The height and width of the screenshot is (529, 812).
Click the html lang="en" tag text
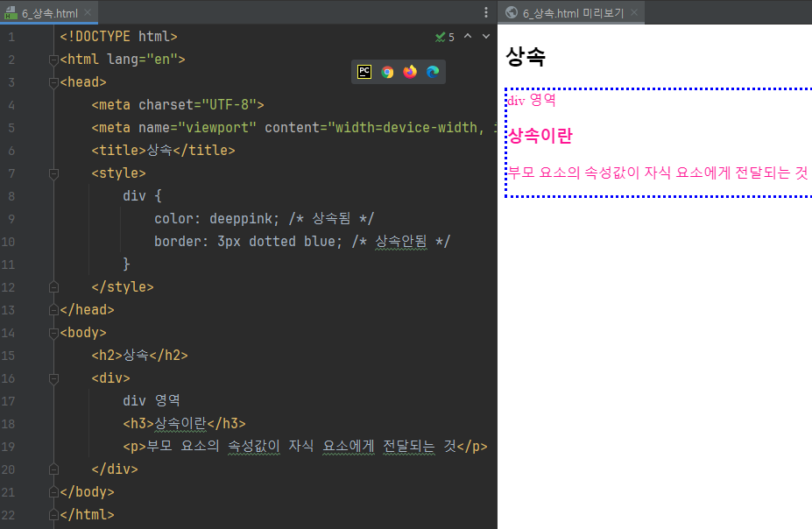pyautogui.click(x=123, y=60)
